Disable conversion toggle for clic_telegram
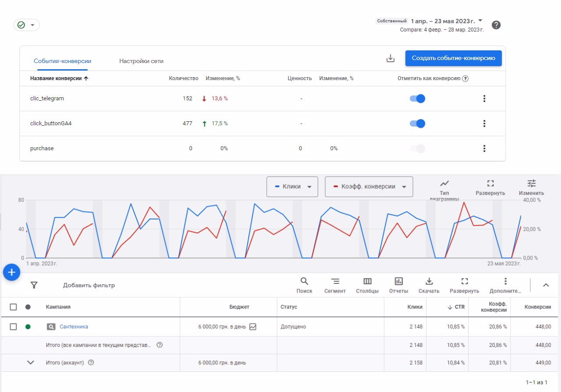561x392 pixels. coord(417,99)
